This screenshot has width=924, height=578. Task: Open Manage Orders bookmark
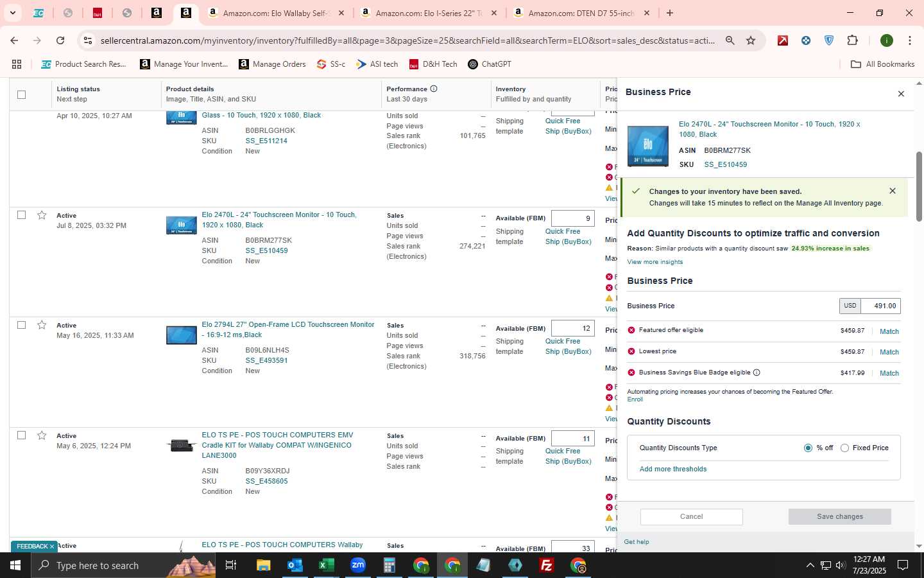[273, 64]
